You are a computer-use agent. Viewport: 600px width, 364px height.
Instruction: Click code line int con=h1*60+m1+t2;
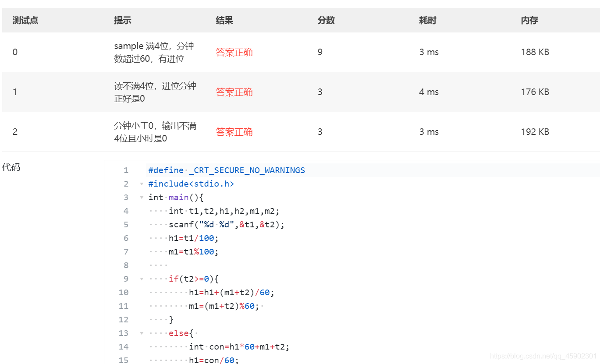pos(239,347)
